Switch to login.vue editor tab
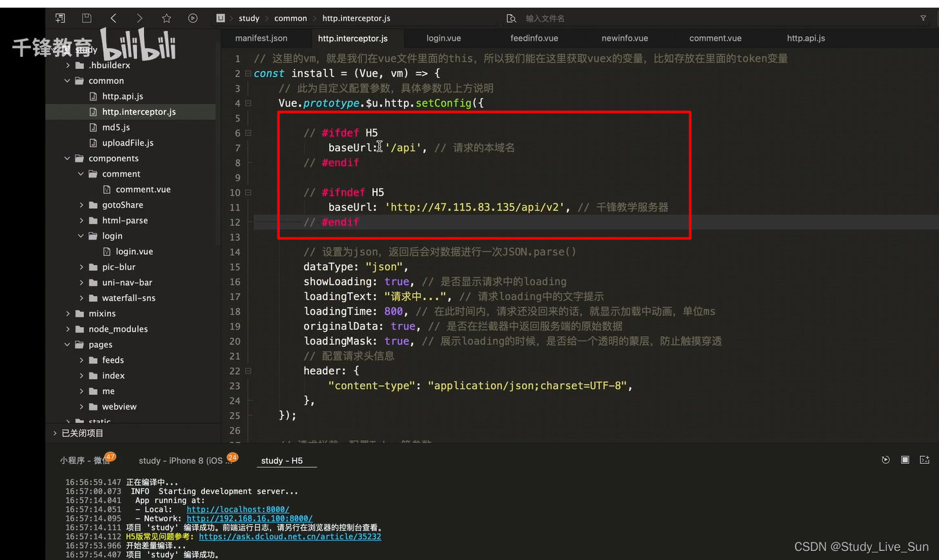The width and height of the screenshot is (939, 560). click(443, 38)
